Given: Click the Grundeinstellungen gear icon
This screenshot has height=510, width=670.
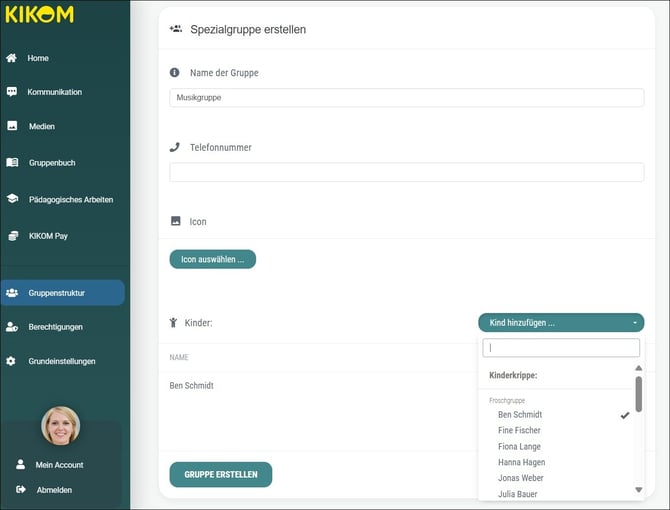Looking at the screenshot, I should tap(11, 361).
